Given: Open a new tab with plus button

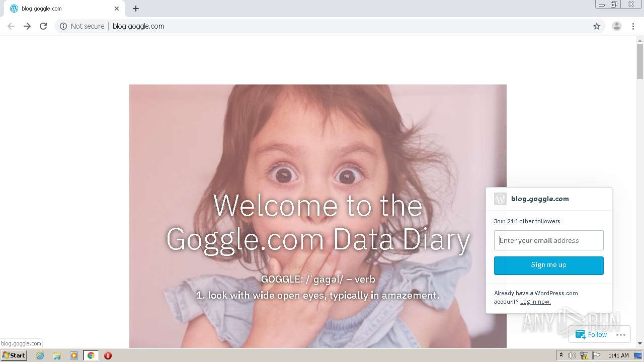Looking at the screenshot, I should pos(136,9).
